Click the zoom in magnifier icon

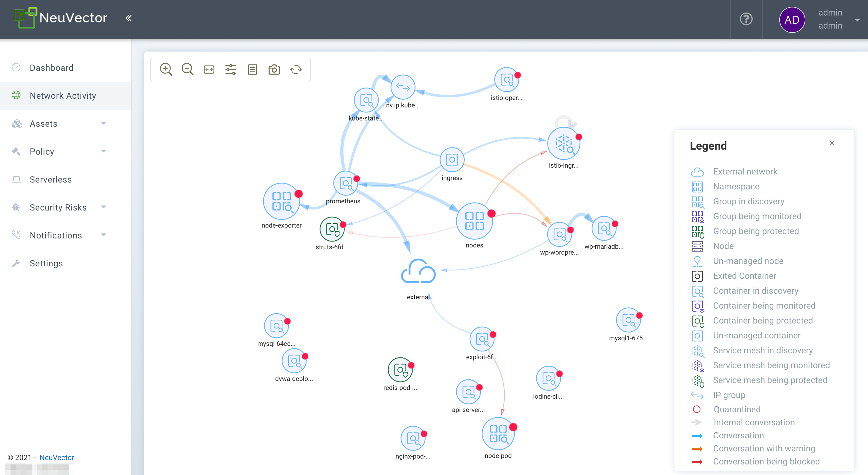pos(166,70)
